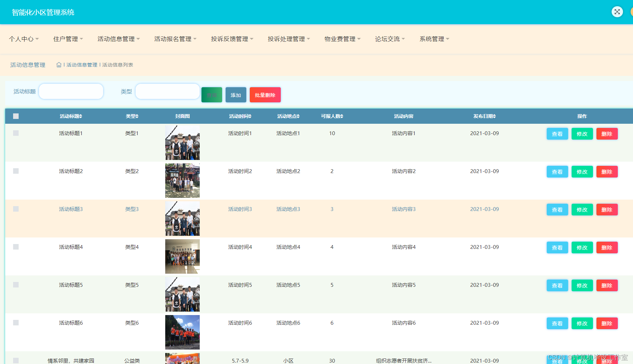Focus the 类型 search input
Viewport: 633px width, 364px height.
coord(168,91)
